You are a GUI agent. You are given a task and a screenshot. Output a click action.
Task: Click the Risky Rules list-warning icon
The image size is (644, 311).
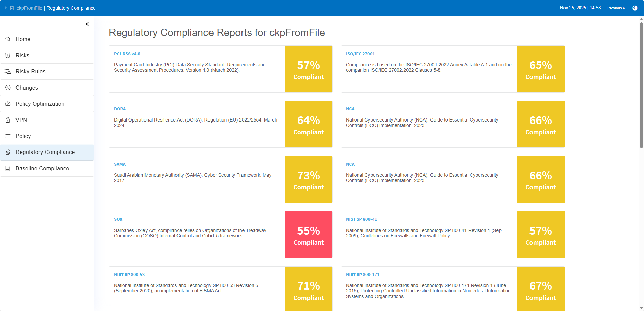8,71
